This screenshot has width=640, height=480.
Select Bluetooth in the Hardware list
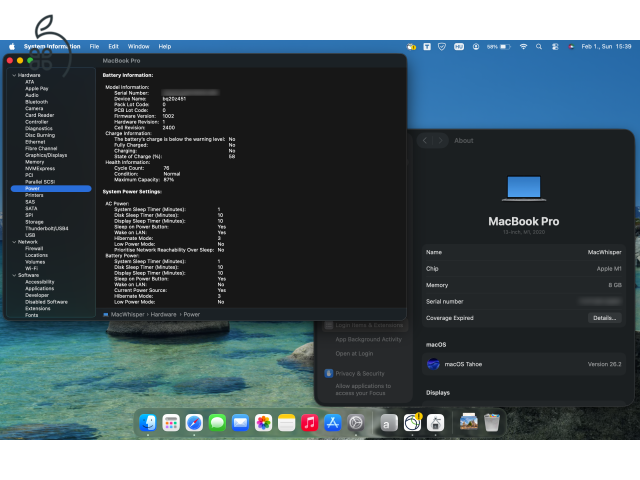(x=36, y=102)
